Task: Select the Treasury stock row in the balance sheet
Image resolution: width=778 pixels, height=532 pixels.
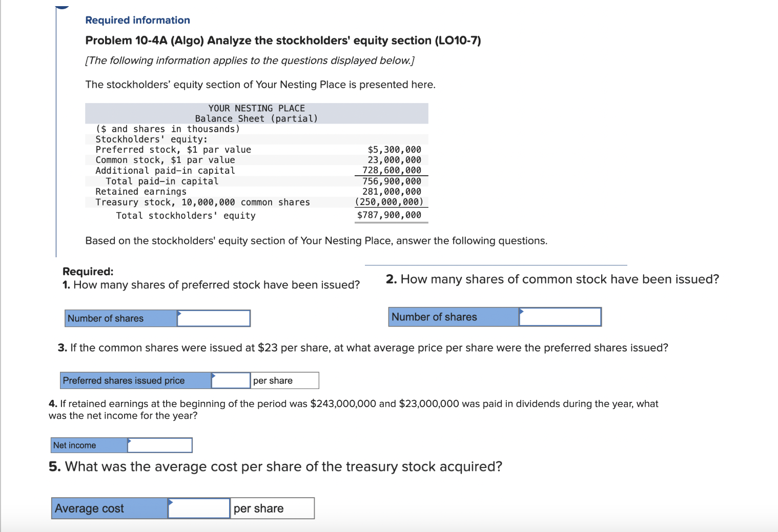Action: click(x=202, y=202)
